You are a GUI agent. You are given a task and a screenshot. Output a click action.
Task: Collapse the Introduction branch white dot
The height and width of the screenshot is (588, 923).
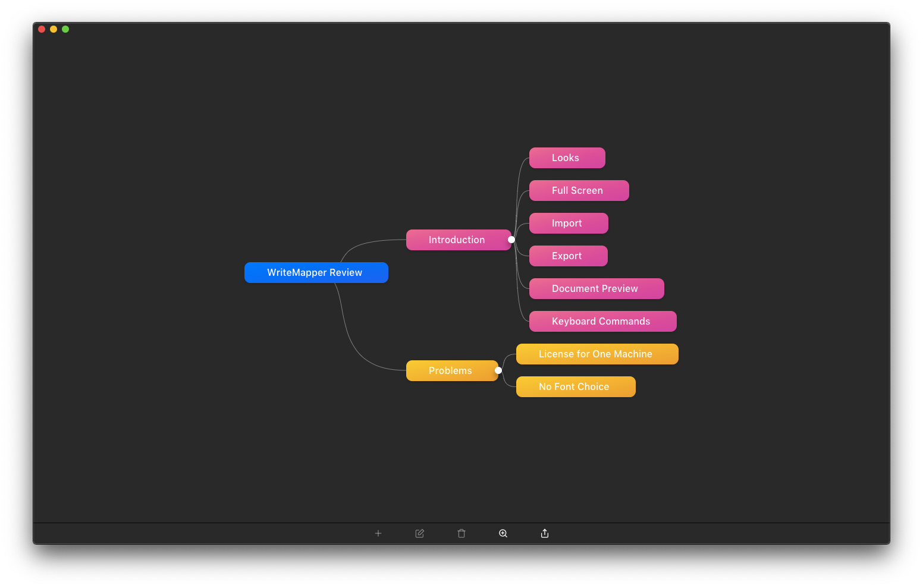point(511,240)
